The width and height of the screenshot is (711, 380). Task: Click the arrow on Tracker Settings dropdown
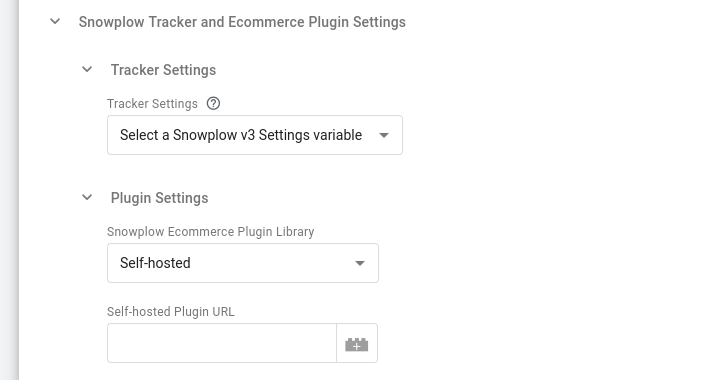click(384, 135)
